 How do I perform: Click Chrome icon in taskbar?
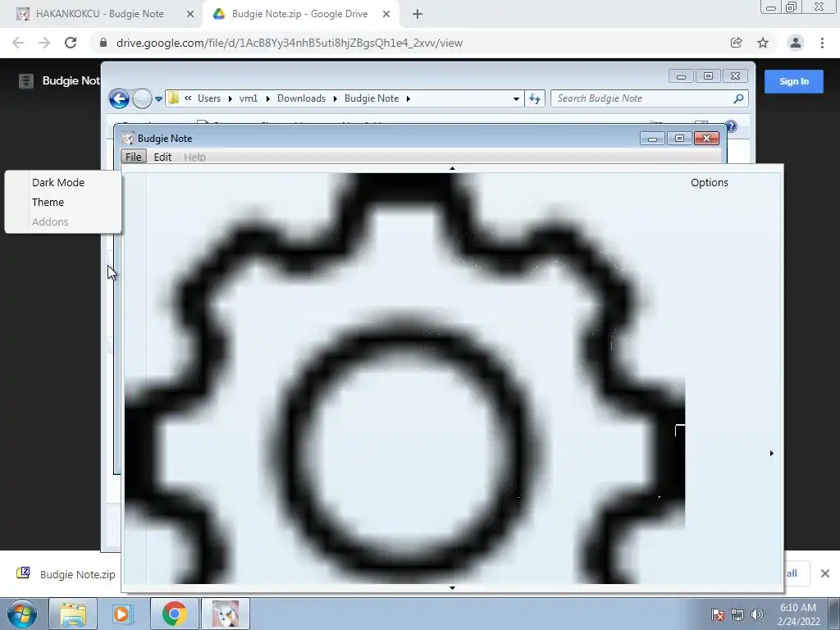coord(174,614)
